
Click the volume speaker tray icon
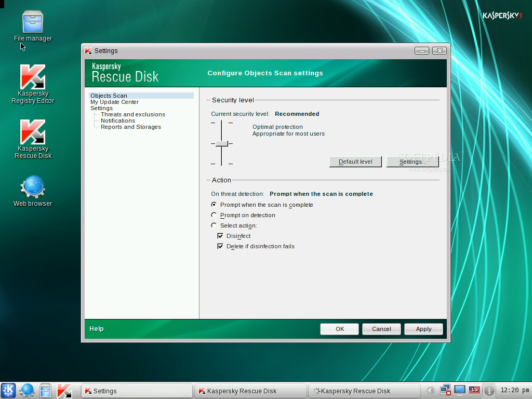point(430,391)
